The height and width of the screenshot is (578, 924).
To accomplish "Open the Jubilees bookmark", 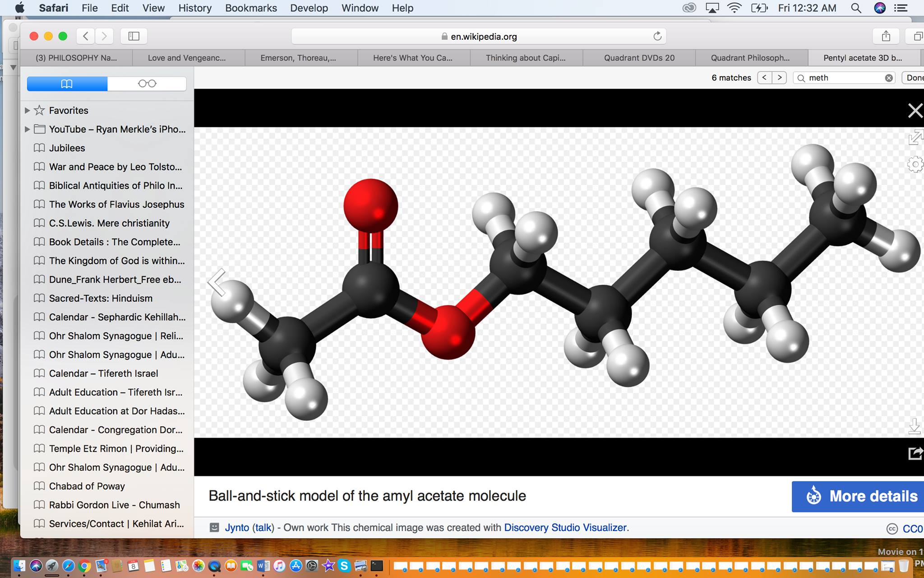I will [67, 148].
